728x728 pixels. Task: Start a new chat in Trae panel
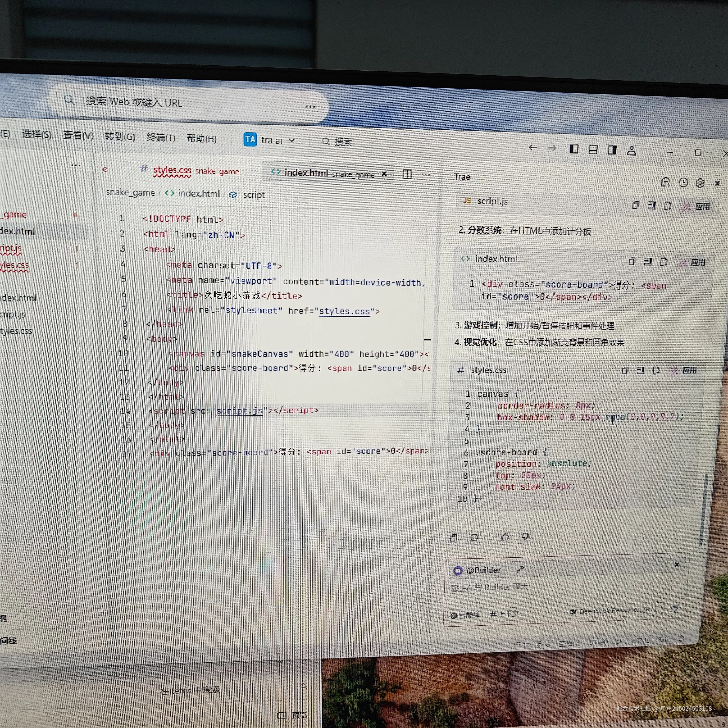665,182
